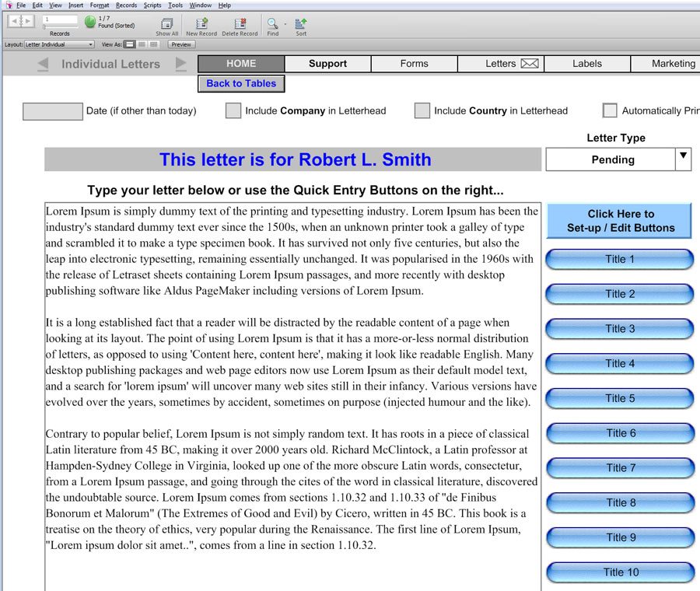
Task: Click the Title 4 quick entry button
Action: 619,364
